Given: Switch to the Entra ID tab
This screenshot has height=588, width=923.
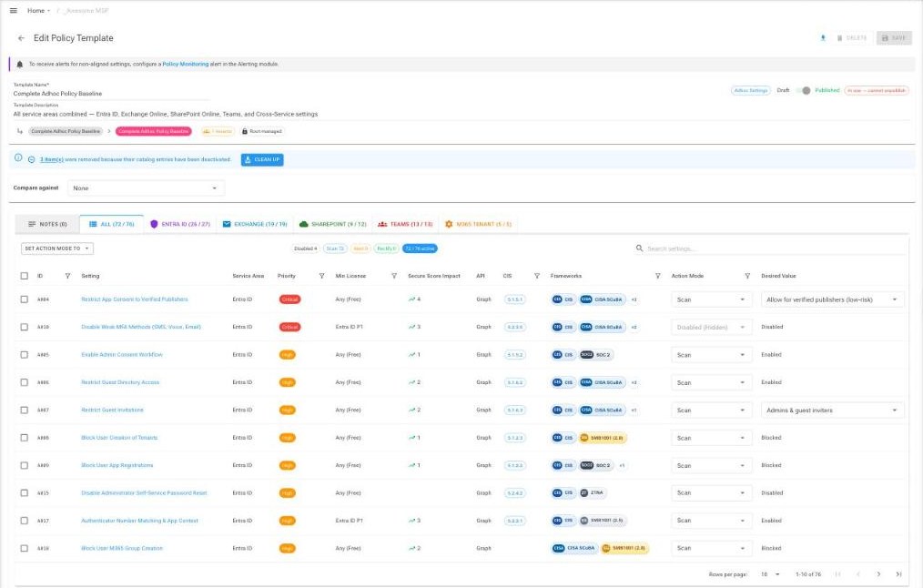Looking at the screenshot, I should pyautogui.click(x=180, y=224).
